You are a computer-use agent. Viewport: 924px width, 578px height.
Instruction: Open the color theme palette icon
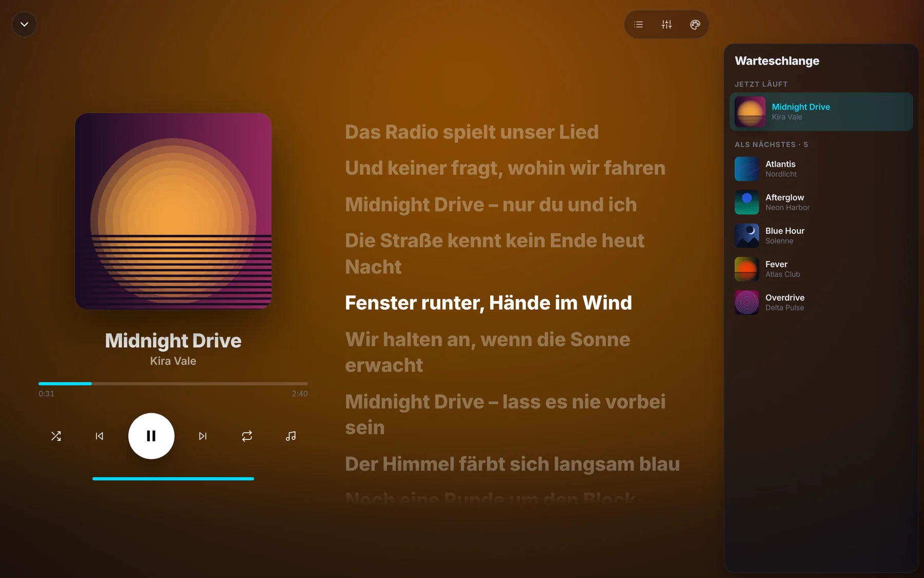(695, 24)
